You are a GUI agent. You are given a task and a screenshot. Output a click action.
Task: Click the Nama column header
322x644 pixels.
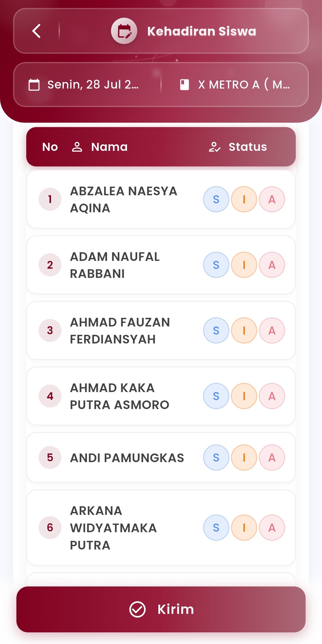click(x=109, y=147)
